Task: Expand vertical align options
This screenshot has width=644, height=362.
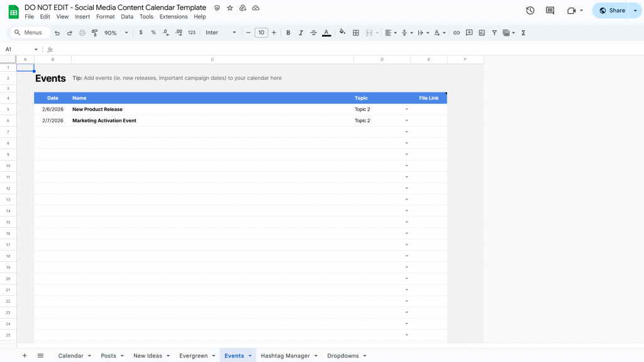Action: pyautogui.click(x=407, y=33)
